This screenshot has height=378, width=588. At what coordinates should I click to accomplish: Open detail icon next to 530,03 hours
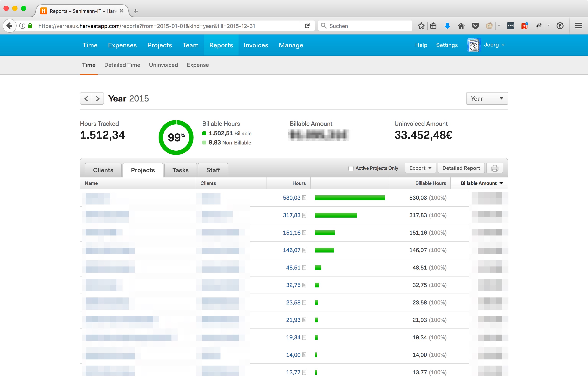coord(304,198)
